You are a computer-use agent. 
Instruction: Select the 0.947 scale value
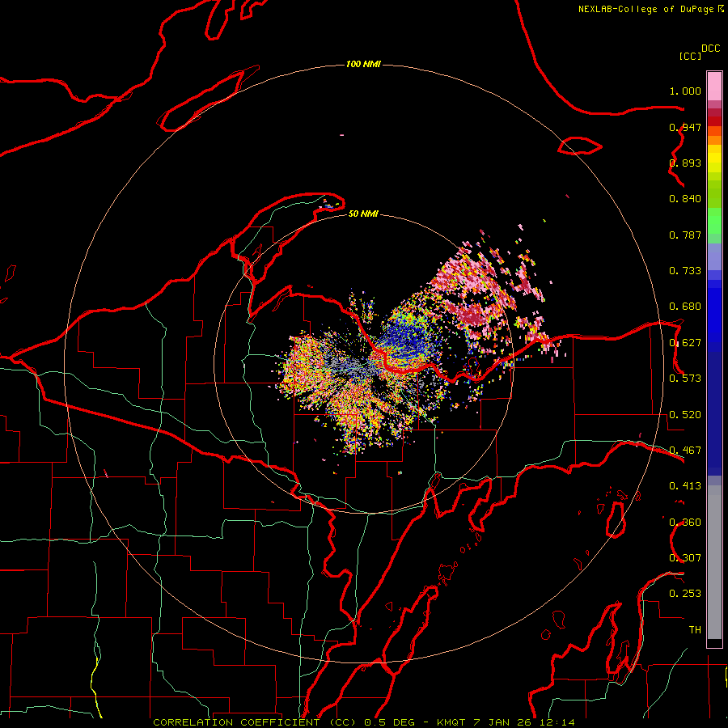(685, 127)
